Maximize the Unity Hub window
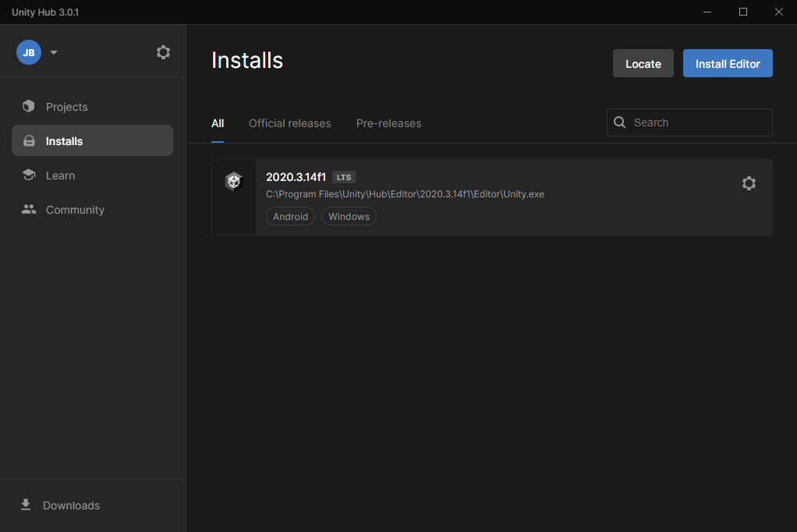Viewport: 797px width, 532px height. tap(743, 12)
